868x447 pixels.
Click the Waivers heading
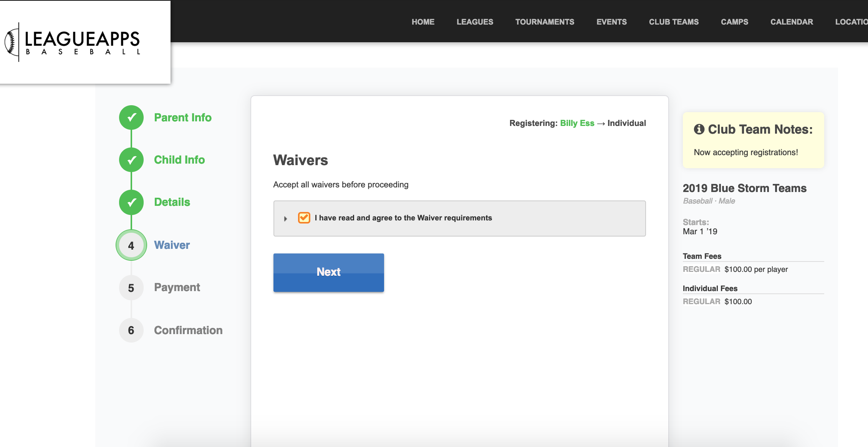click(x=300, y=160)
